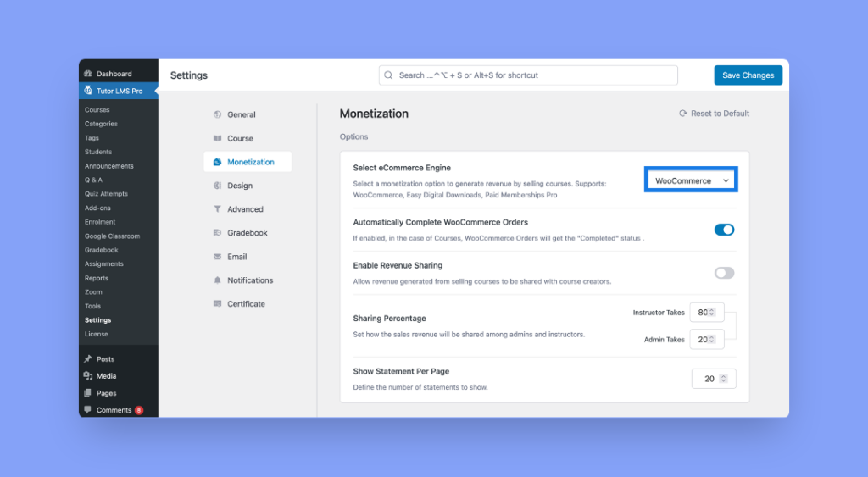Screen dimensions: 868x477
Task: Adjust the Instructor Takes percentage stepper
Action: pos(712,313)
